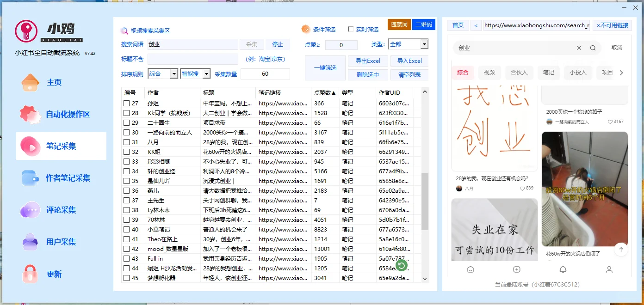Enable the 实时筛选 checkbox

[x=351, y=29]
